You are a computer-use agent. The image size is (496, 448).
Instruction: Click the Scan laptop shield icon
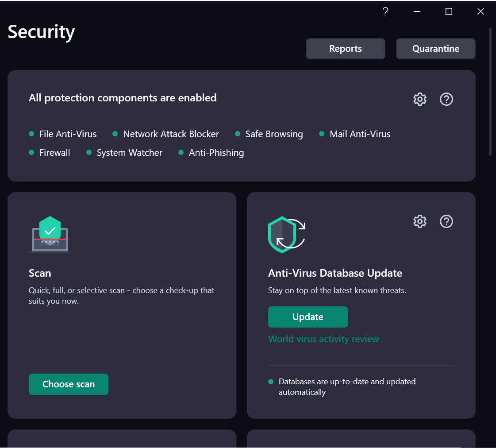(50, 234)
